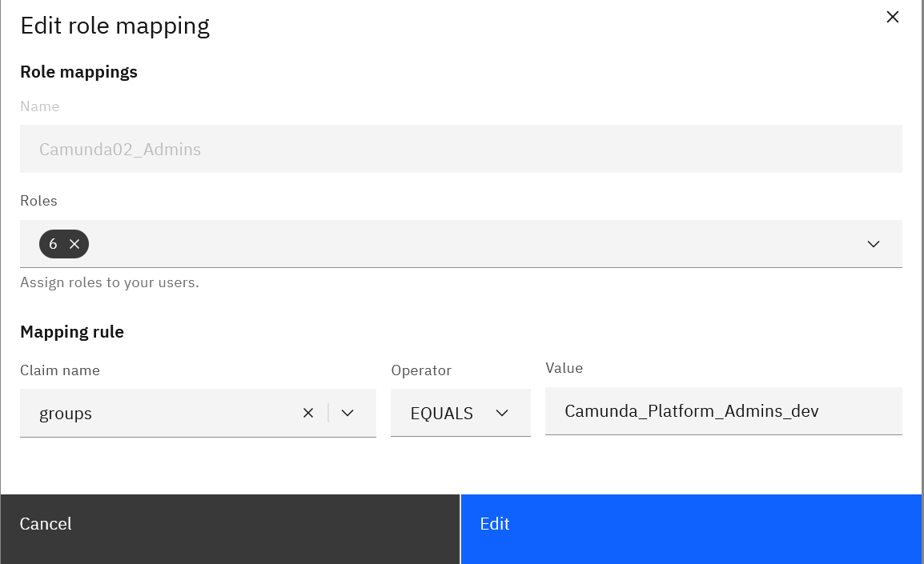Click the Operator label
Image resolution: width=924 pixels, height=564 pixels.
pos(421,370)
